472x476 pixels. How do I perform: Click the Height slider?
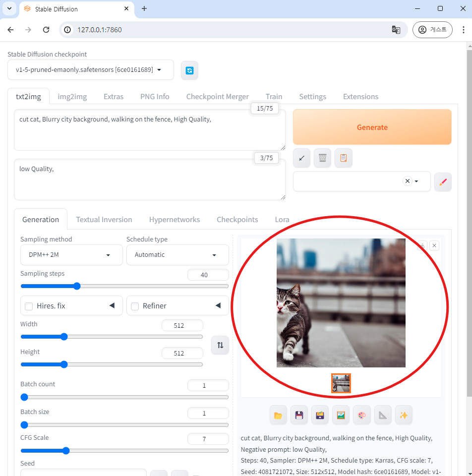112,364
